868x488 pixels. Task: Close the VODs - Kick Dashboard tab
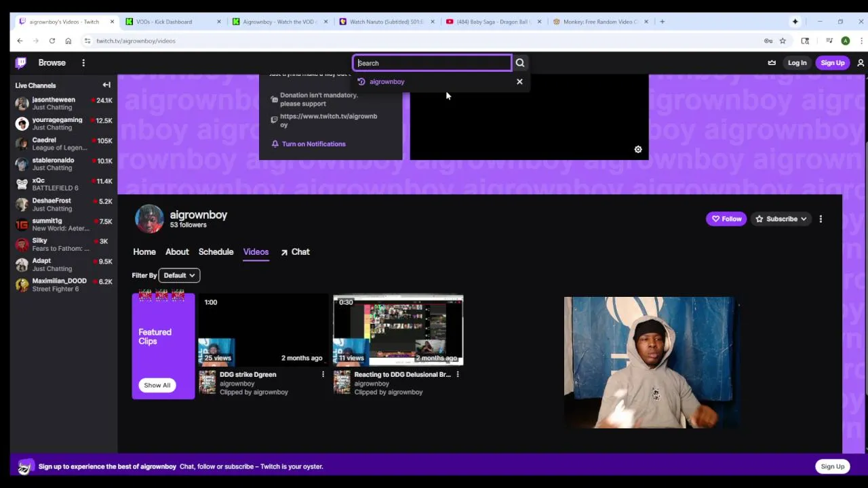[x=218, y=22]
